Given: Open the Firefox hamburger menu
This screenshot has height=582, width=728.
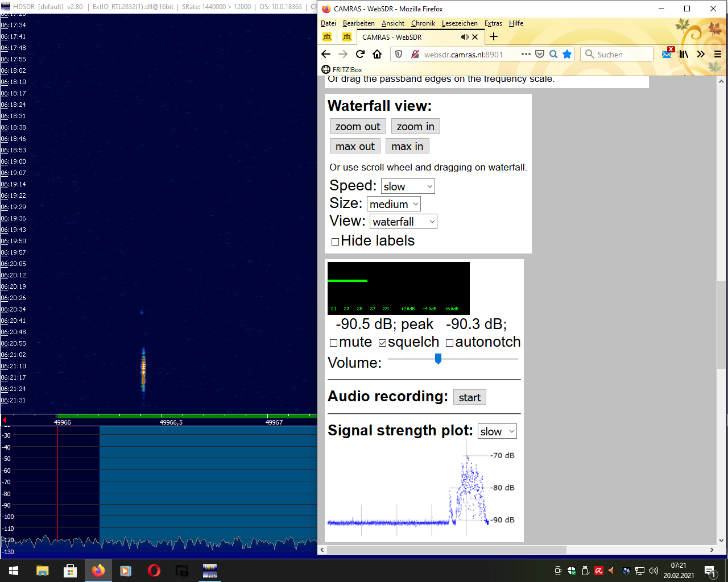Looking at the screenshot, I should (718, 54).
